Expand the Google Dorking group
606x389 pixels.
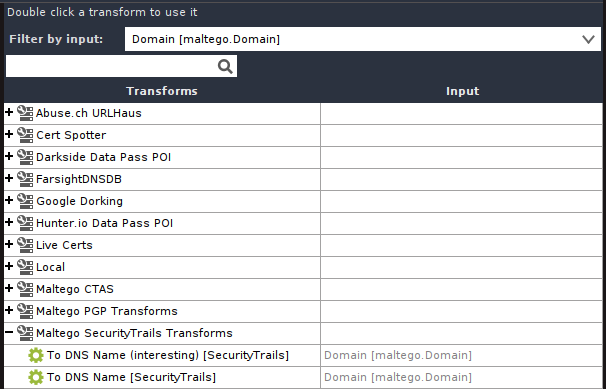[9, 200]
